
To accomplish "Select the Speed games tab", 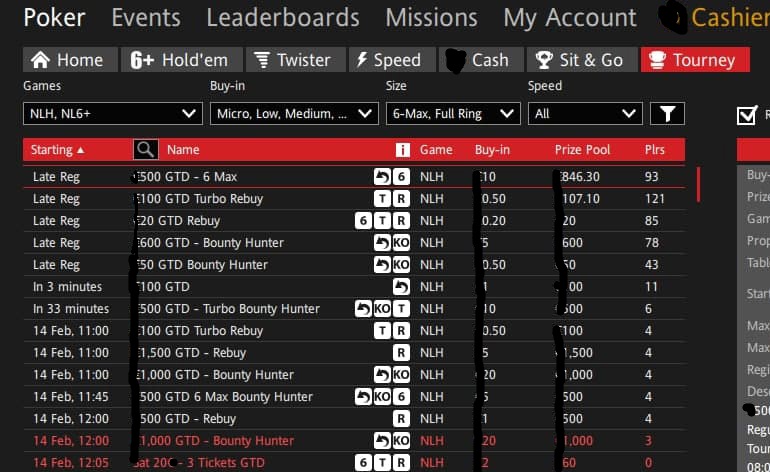I will [392, 60].
